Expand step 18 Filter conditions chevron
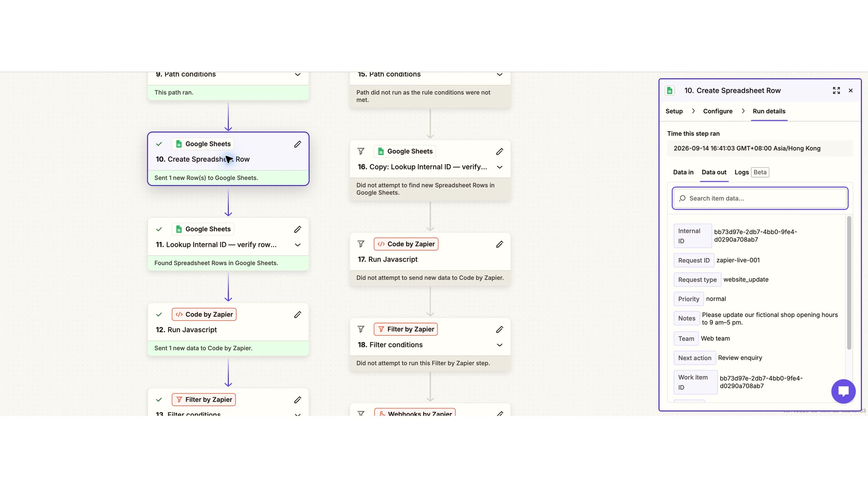This screenshot has width=868, height=488. coord(500,345)
